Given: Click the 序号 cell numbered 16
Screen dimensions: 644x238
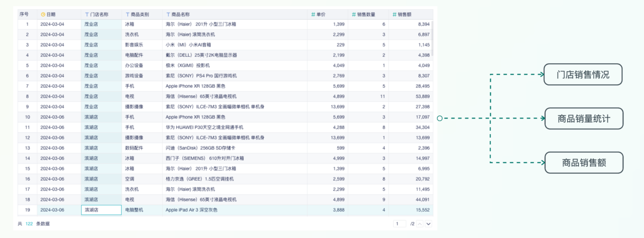Looking at the screenshot, I should [27, 179].
